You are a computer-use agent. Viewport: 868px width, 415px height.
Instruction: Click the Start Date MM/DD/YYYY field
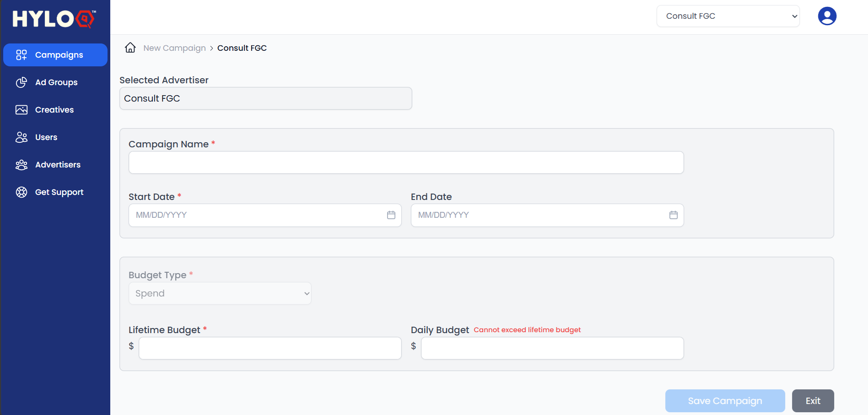click(265, 215)
